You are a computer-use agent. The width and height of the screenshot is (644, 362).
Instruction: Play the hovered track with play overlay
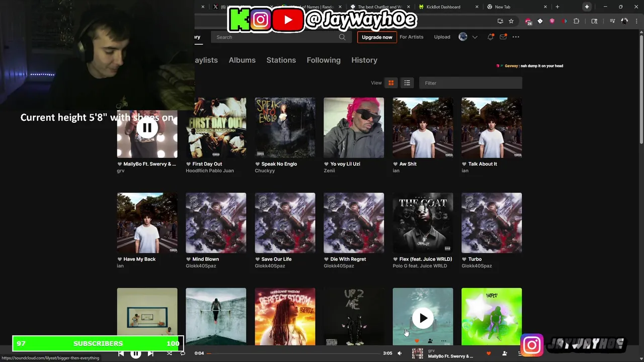[423, 318]
